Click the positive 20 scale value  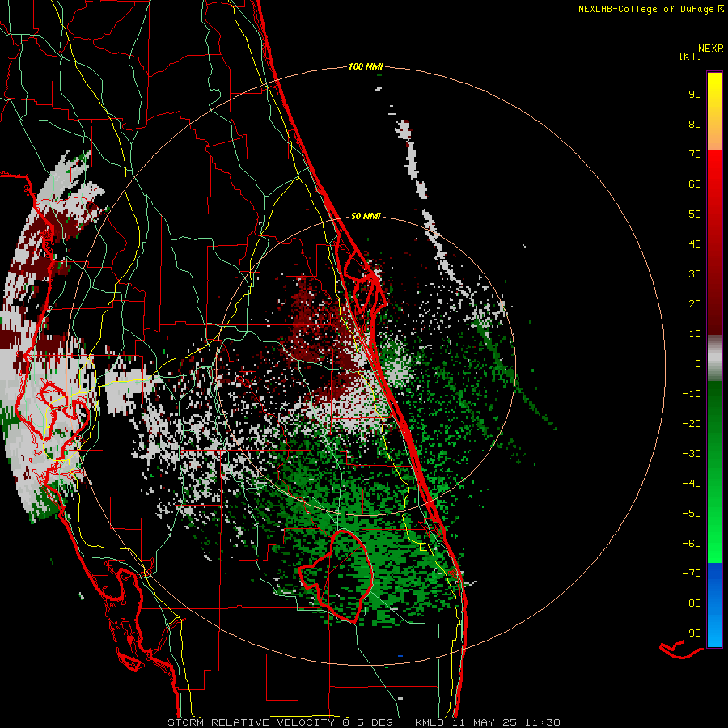pos(695,303)
